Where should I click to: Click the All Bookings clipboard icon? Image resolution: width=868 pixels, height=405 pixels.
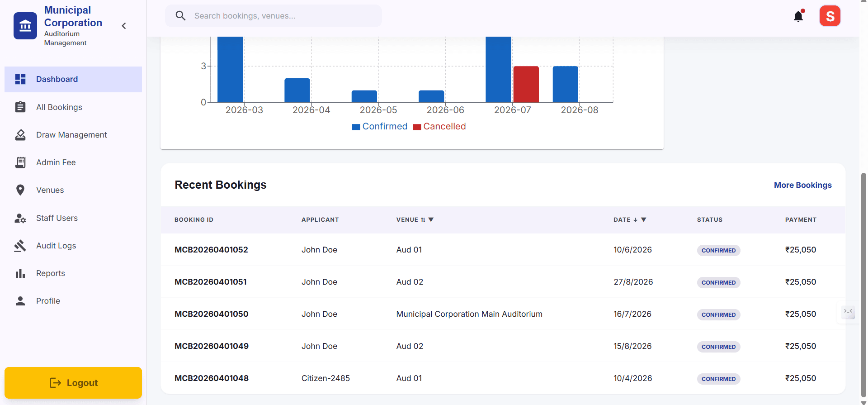point(20,107)
